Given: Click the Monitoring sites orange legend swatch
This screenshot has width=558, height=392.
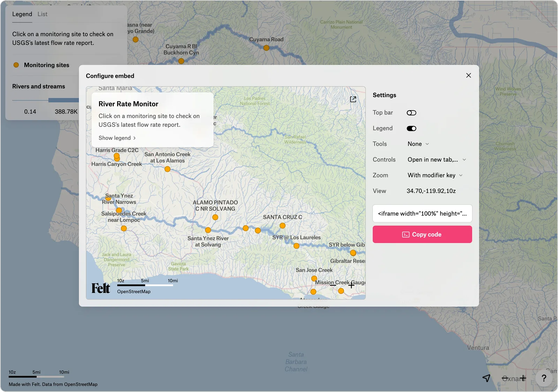Looking at the screenshot, I should [x=16, y=65].
